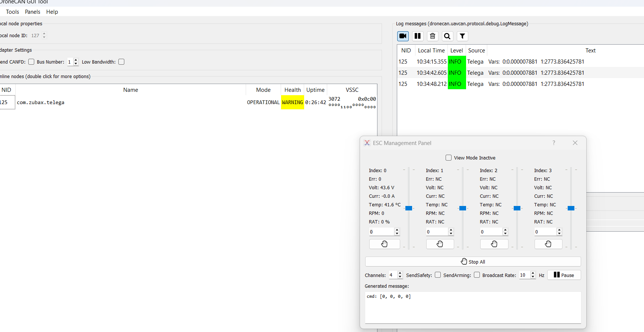Enable SendArming checkbox
Image resolution: width=644 pixels, height=332 pixels.
[x=477, y=275]
